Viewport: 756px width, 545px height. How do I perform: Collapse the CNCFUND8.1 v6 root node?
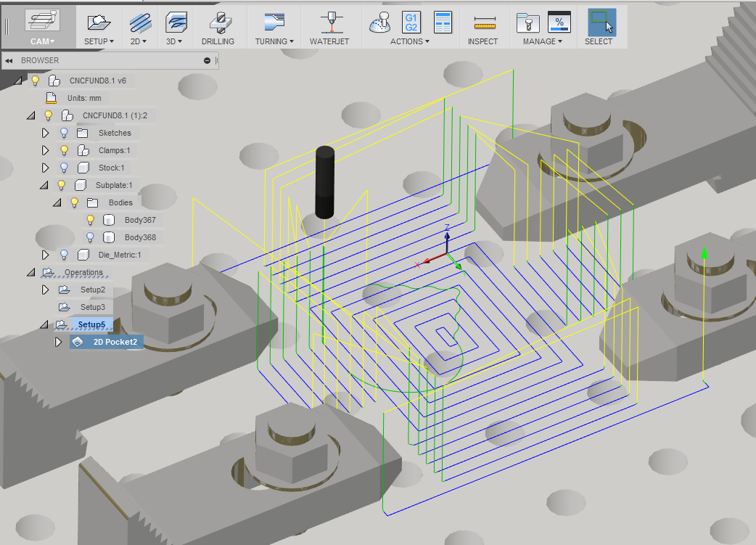pyautogui.click(x=18, y=81)
